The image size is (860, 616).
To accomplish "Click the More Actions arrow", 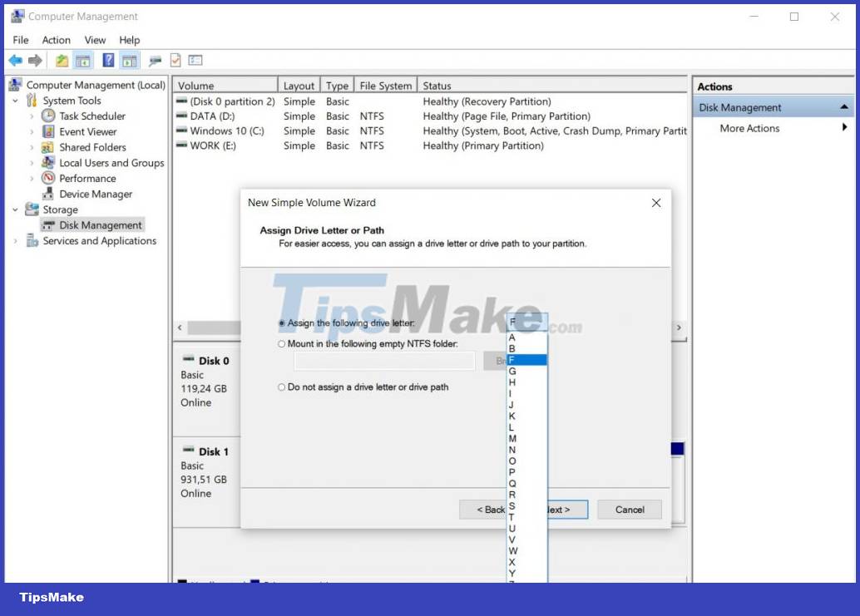I will [x=844, y=128].
